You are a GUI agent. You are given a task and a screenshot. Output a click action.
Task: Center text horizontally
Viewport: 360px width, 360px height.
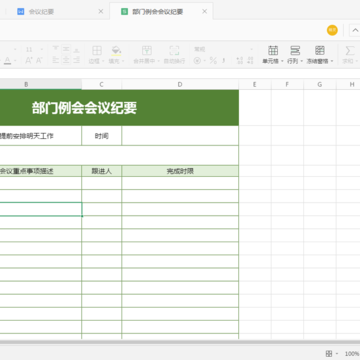pyautogui.click(x=66, y=60)
